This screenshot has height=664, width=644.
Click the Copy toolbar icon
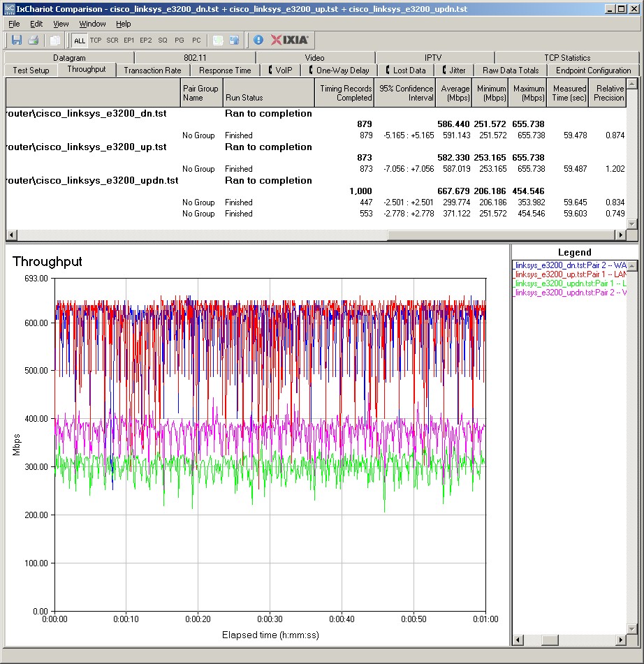[55, 40]
